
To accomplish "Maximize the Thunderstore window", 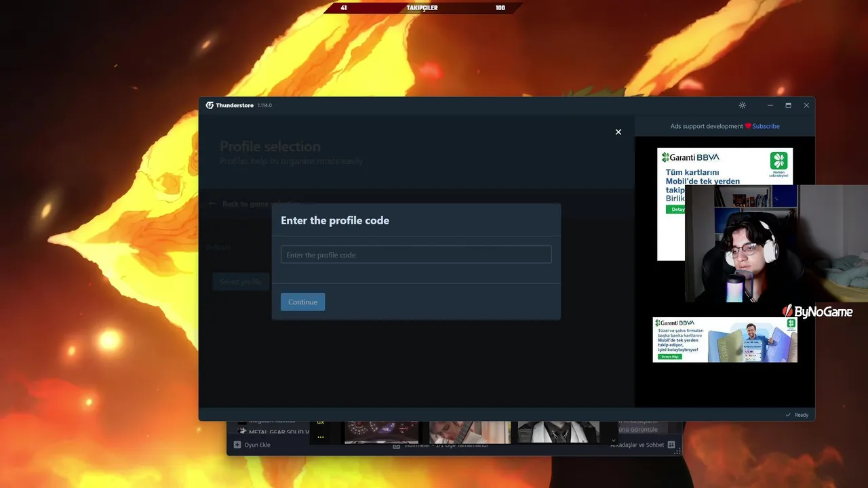I will (788, 105).
